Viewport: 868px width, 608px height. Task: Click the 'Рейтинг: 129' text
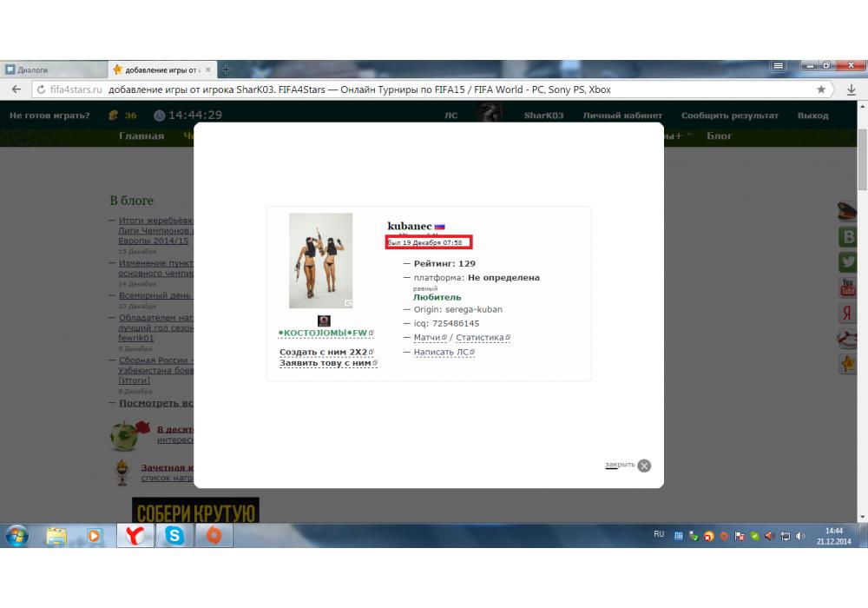tap(444, 263)
